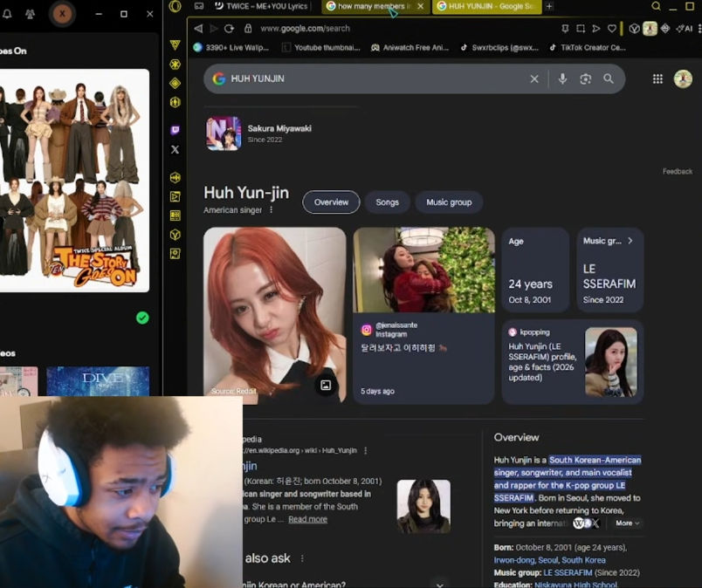Open the X profile avatar in left app
Screen dimensions: 702x588
[x=62, y=14]
